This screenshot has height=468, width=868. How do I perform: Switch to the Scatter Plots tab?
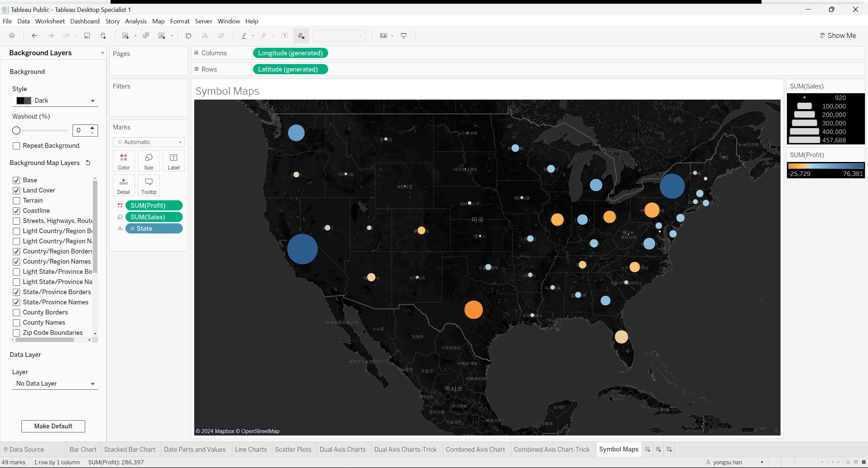(x=293, y=449)
